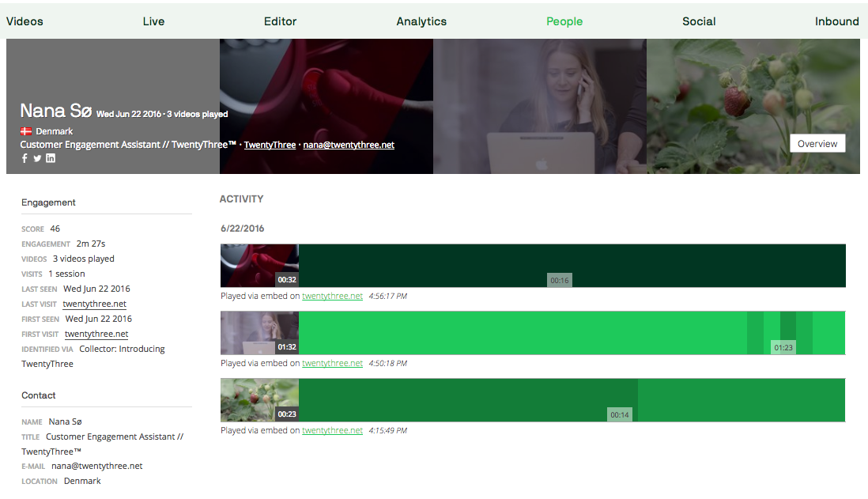
Task: Click the dark green engagement bar for the 00:32 video
Action: point(572,265)
